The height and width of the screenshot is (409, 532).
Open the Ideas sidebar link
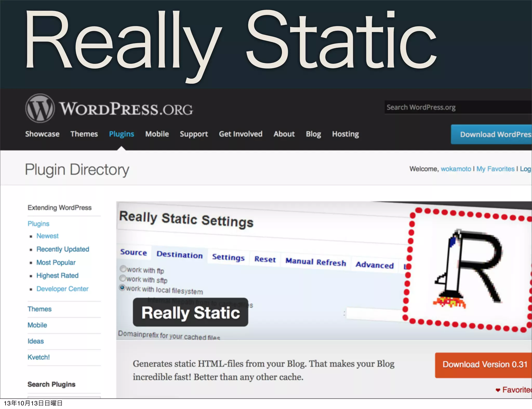pos(36,341)
